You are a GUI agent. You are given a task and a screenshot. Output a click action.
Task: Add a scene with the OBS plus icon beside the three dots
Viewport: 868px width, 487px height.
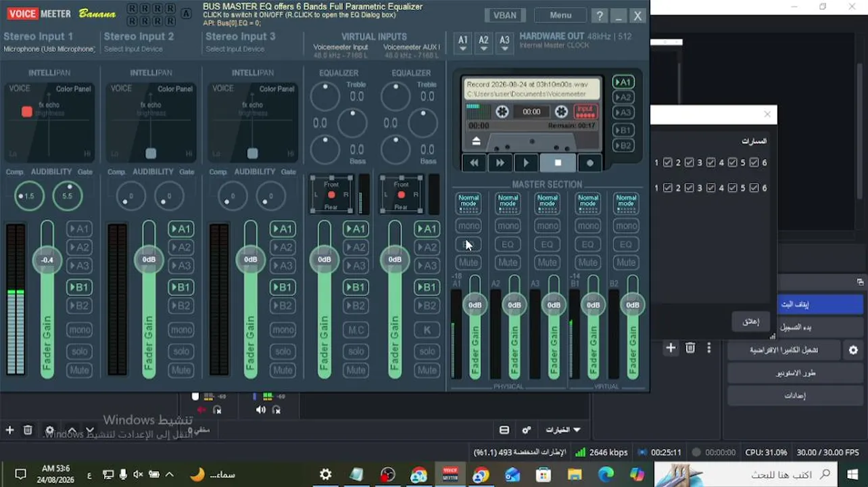671,348
